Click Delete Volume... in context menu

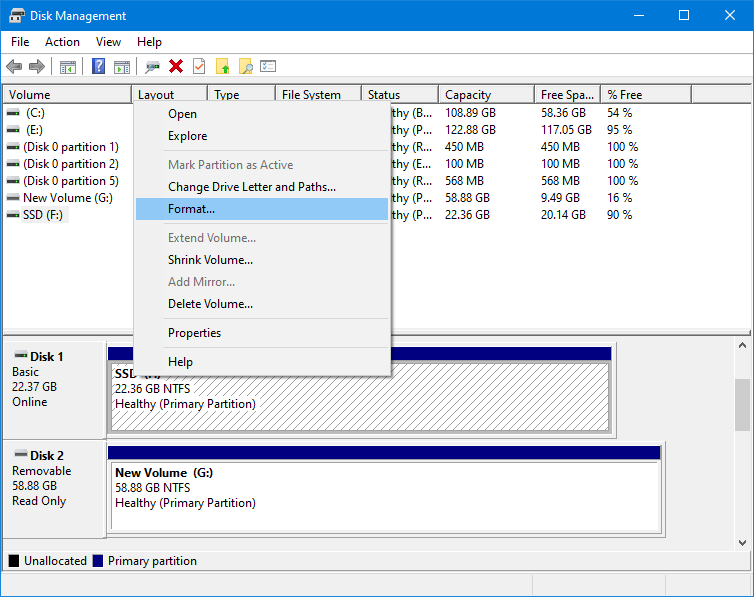point(210,304)
